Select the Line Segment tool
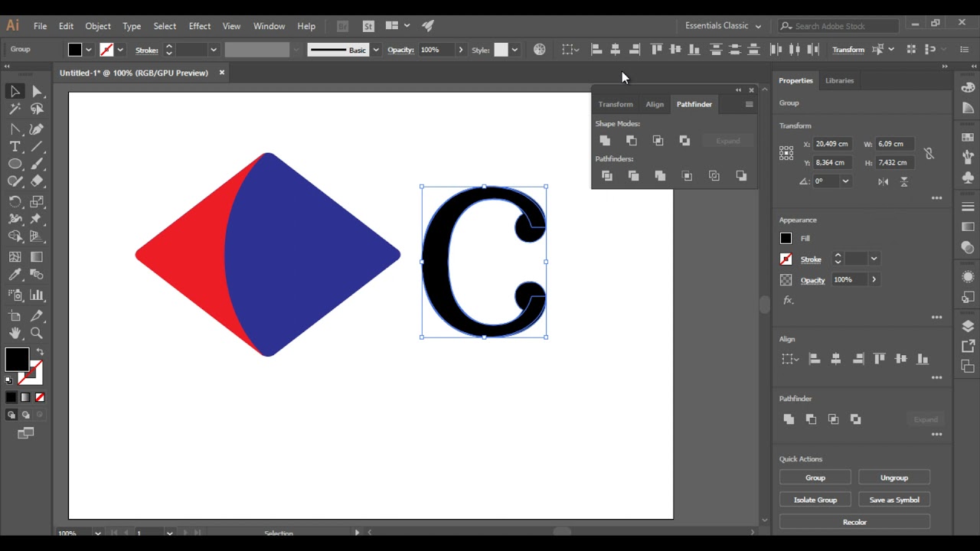Screen dimensions: 980x551 tap(37, 146)
